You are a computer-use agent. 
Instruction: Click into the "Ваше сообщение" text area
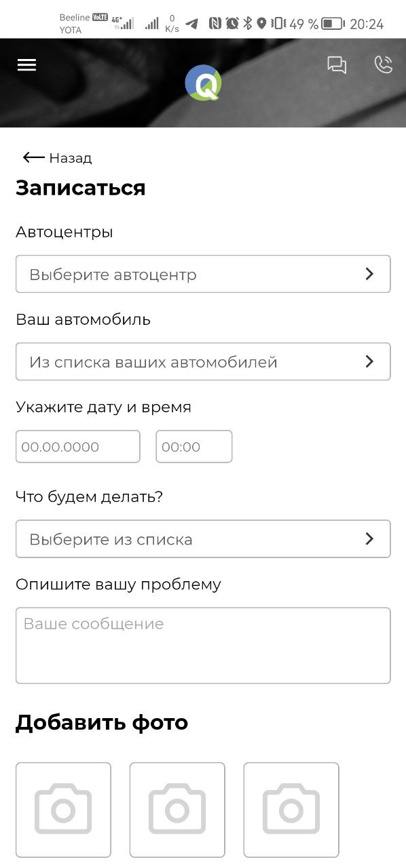coord(203,646)
